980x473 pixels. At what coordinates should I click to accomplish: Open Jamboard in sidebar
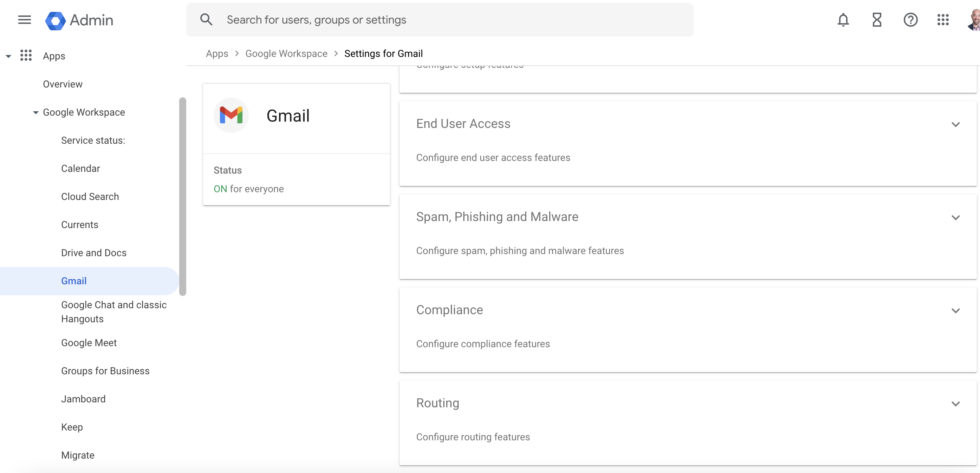click(83, 399)
